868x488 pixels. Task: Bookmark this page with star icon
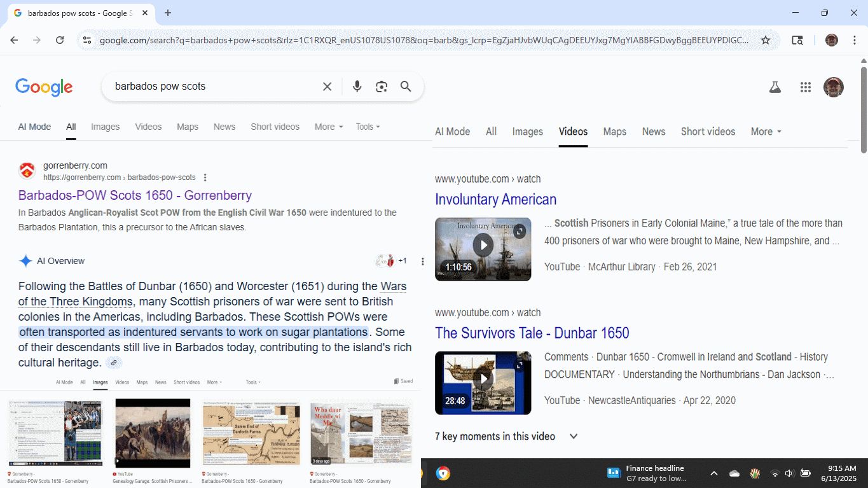click(766, 40)
